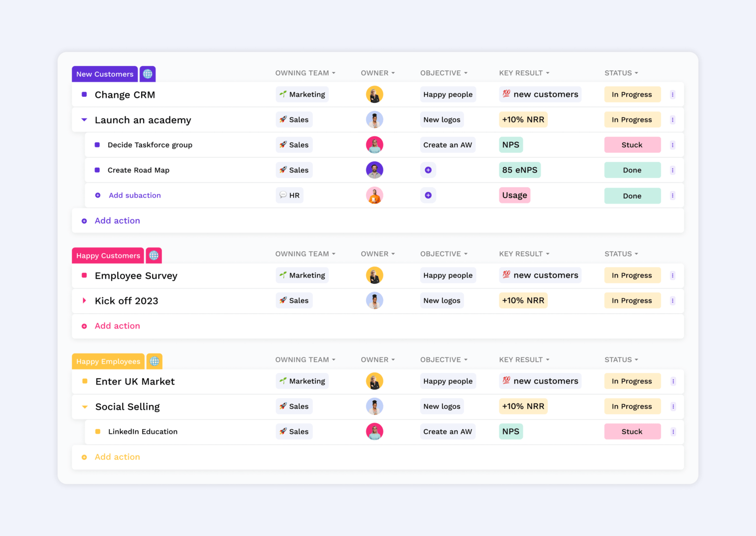This screenshot has height=536, width=756.
Task: Click the plus objective icon on the HR subaction row
Action: tap(428, 195)
